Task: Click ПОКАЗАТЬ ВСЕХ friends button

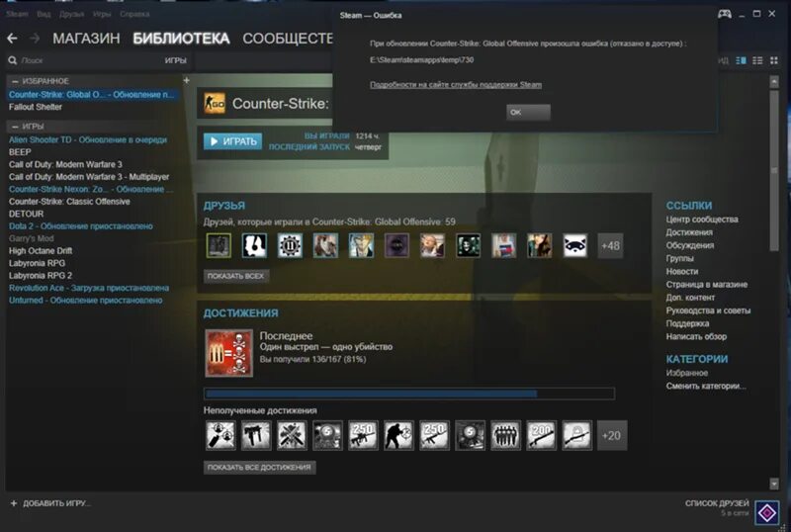Action: [x=235, y=276]
